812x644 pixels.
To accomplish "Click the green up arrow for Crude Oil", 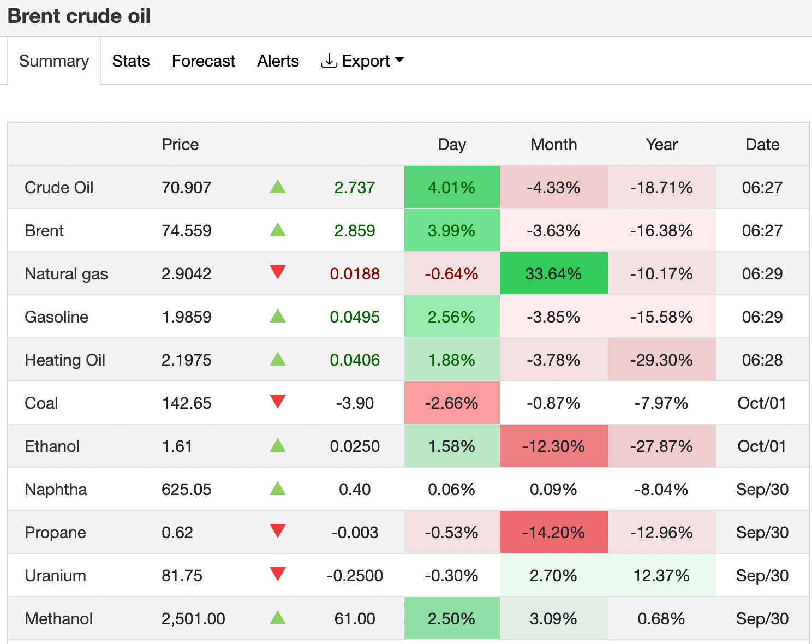I will pyautogui.click(x=278, y=187).
